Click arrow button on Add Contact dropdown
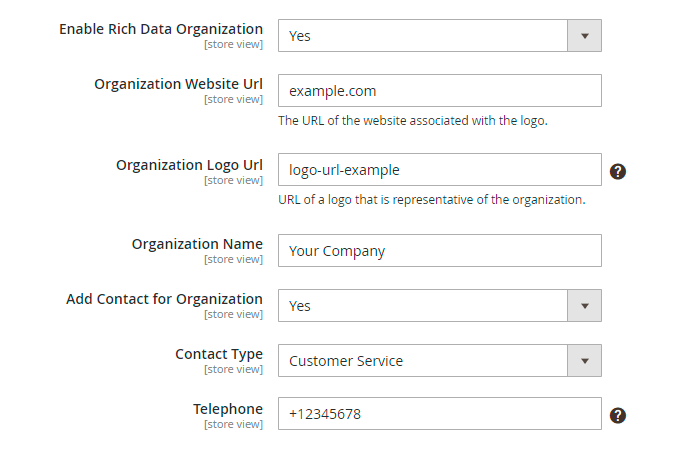Image resolution: width=676 pixels, height=459 pixels. pyautogui.click(x=584, y=306)
